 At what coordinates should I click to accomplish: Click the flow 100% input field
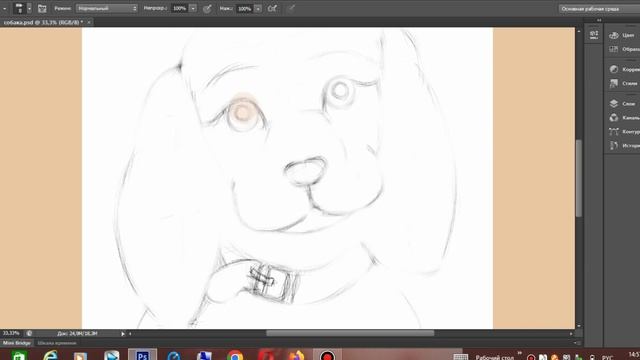[244, 8]
